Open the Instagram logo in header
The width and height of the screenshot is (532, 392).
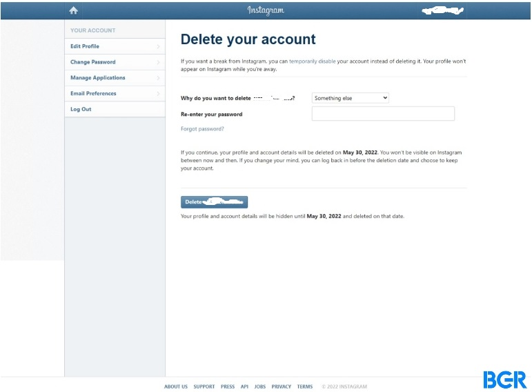[266, 10]
